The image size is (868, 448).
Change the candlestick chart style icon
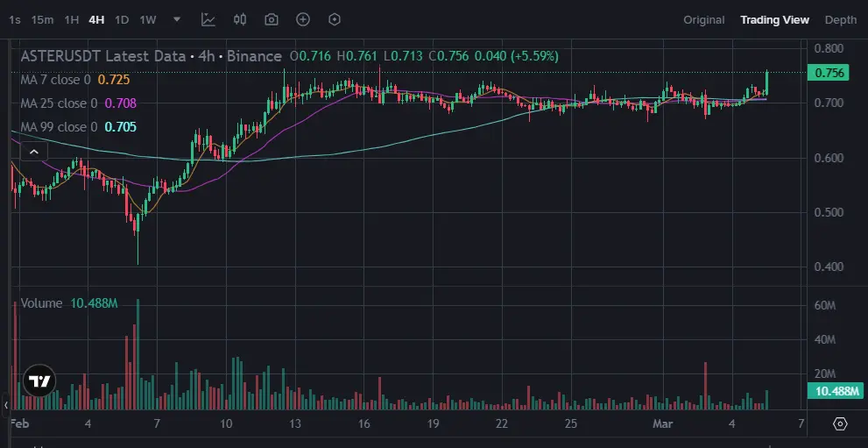click(x=240, y=20)
